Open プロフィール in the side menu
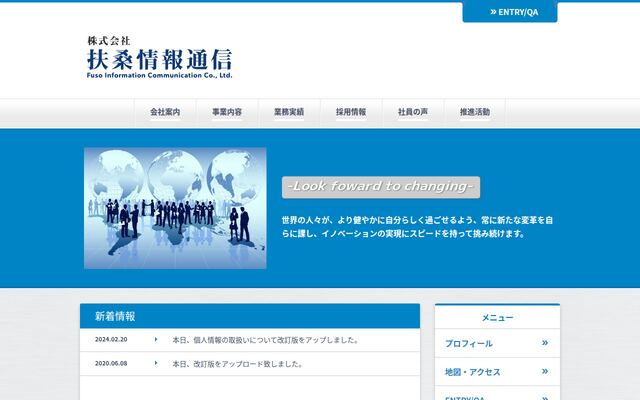The width and height of the screenshot is (640, 400). [x=498, y=343]
